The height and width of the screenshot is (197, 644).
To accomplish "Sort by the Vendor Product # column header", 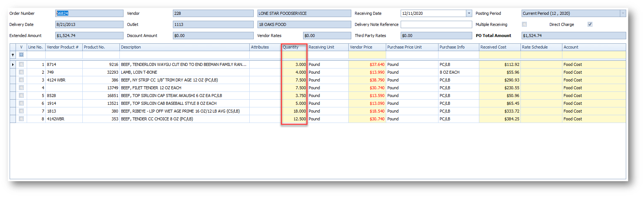I will click(x=64, y=47).
